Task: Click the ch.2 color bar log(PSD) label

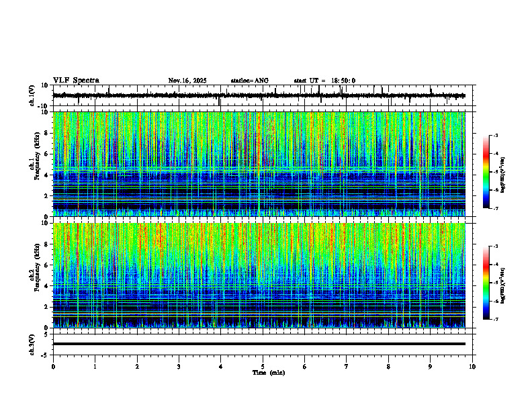Action: coord(503,285)
